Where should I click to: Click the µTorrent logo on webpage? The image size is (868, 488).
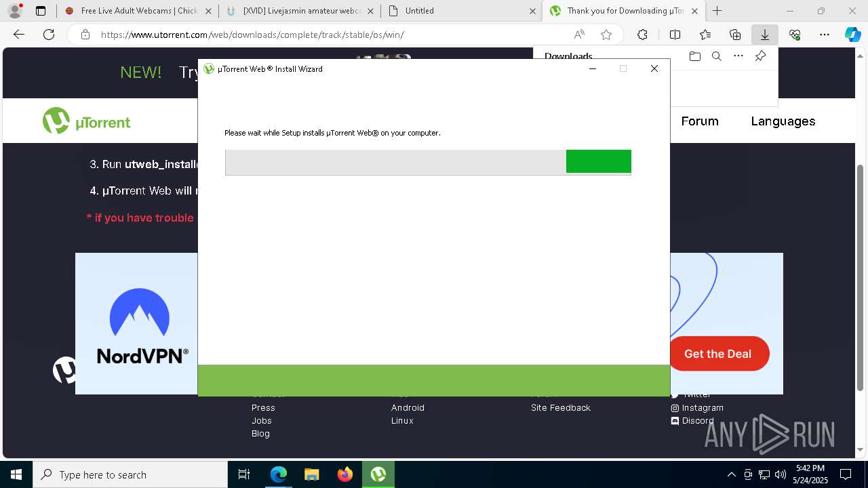pos(86,121)
